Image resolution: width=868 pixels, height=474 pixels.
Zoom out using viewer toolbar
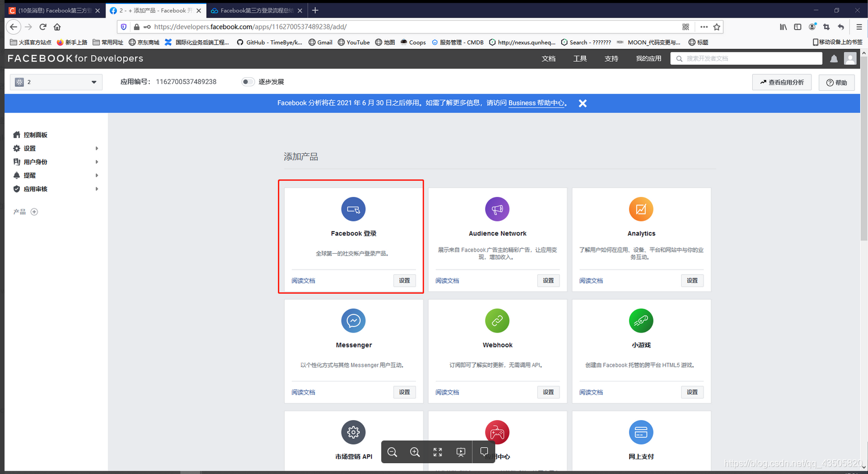[392, 452]
